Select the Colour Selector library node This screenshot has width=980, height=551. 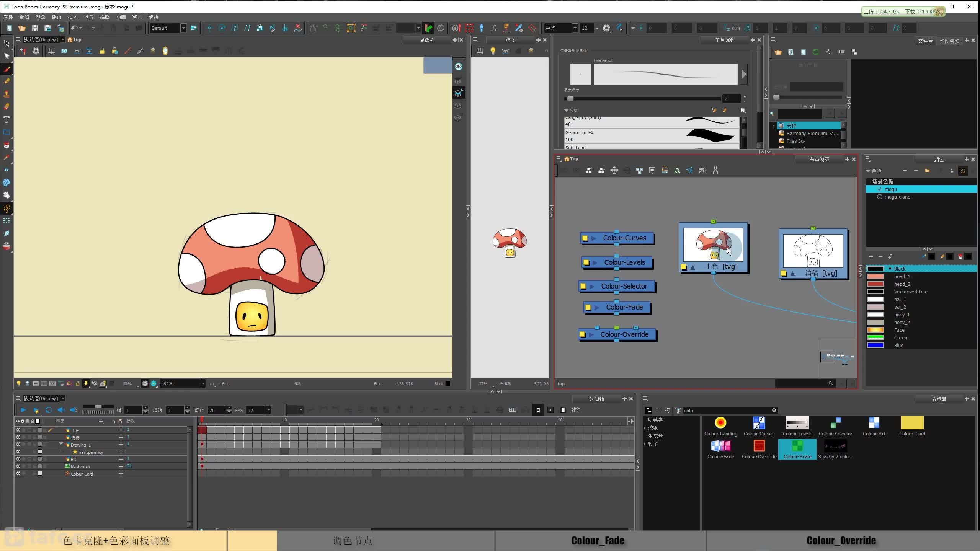[835, 426]
